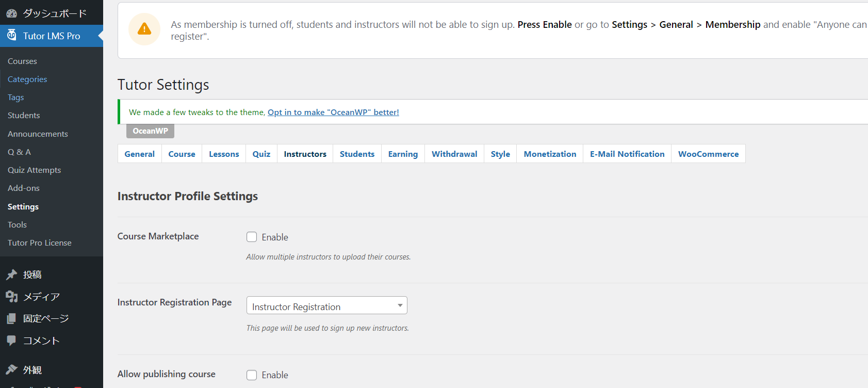This screenshot has width=868, height=388.
Task: Click the OceanWP notice label button
Action: coord(150,131)
